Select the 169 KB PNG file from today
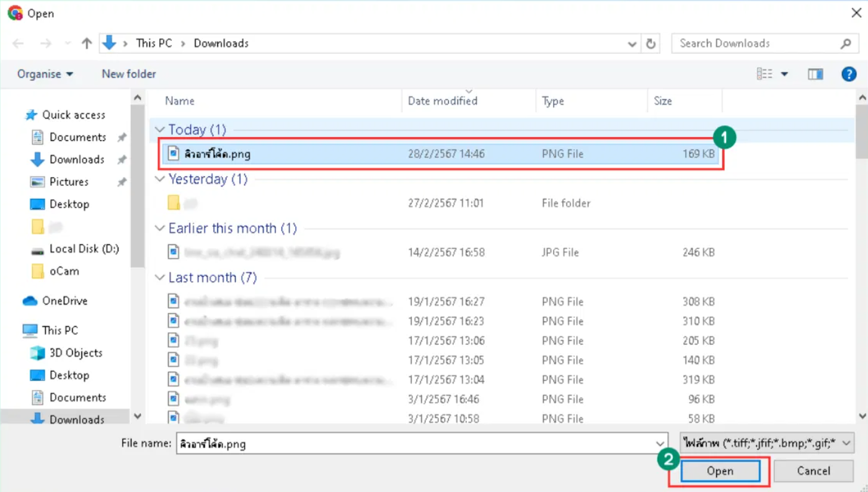The height and width of the screenshot is (492, 868). click(441, 154)
